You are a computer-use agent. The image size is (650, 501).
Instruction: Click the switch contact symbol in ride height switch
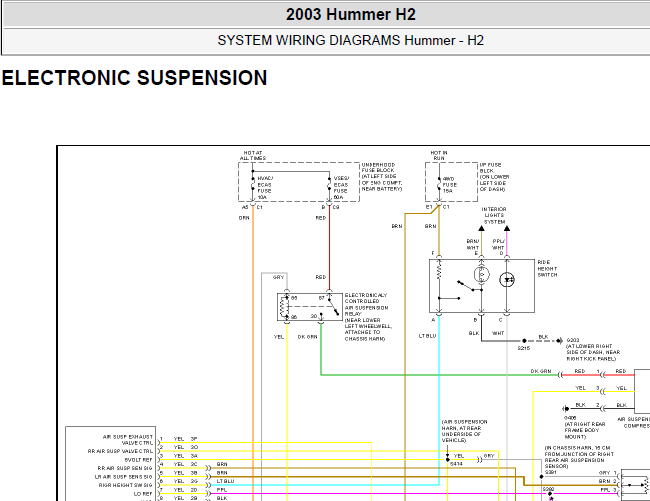coord(469,286)
